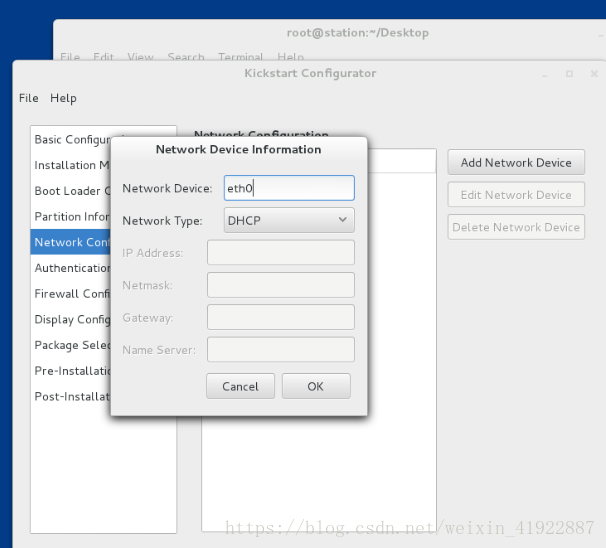The height and width of the screenshot is (548, 606).
Task: Click the Gateway input field
Action: point(281,317)
